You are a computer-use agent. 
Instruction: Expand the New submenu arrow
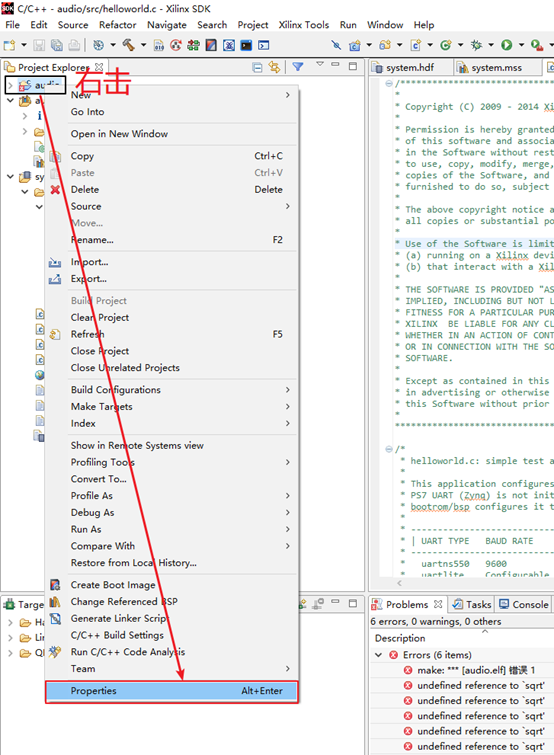coord(288,95)
